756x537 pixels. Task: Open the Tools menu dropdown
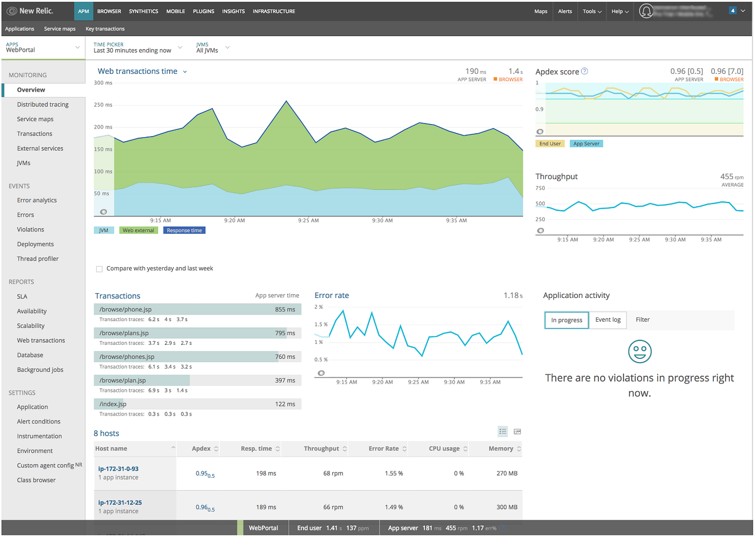click(592, 11)
